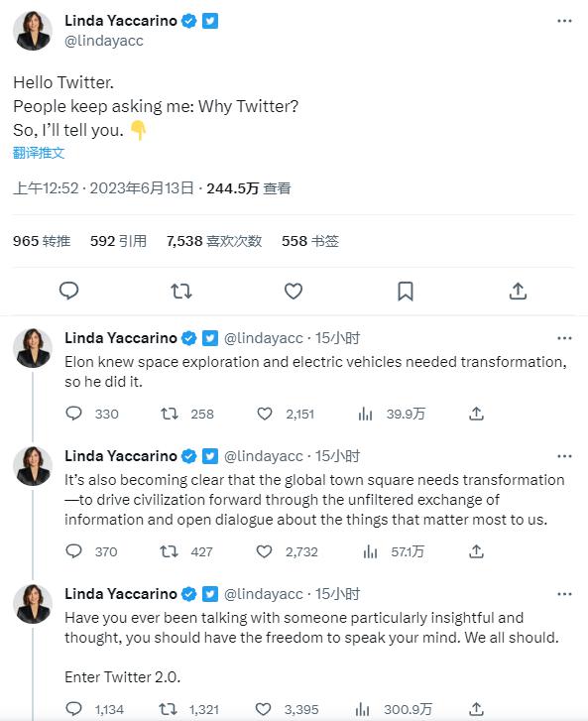
Task: View the 7,538 喜欢次数 likes list
Action: (x=214, y=241)
